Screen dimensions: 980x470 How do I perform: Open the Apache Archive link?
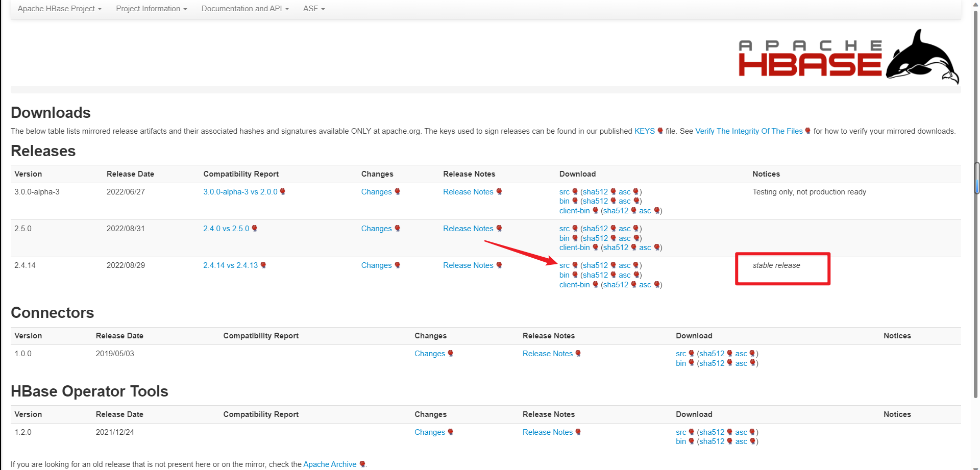tap(330, 464)
